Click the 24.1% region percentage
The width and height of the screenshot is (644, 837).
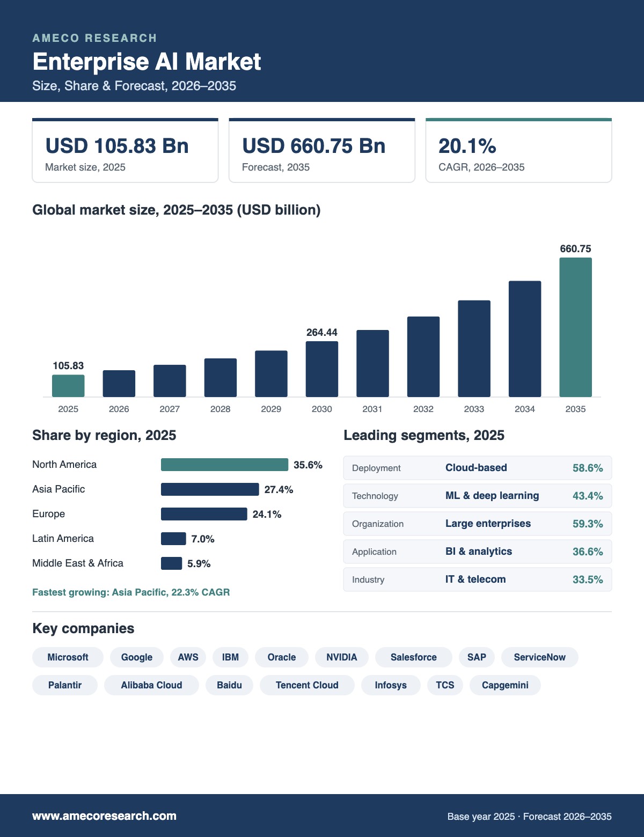[267, 514]
